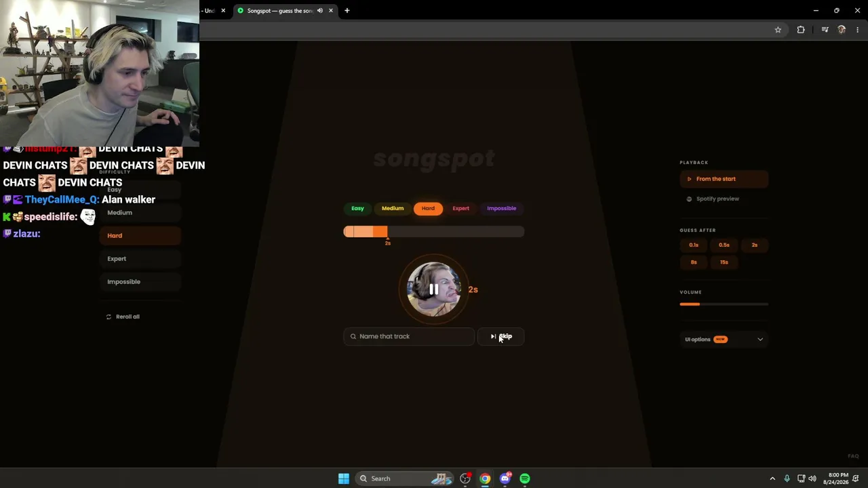Set guess after to 0.1s

[x=694, y=245]
